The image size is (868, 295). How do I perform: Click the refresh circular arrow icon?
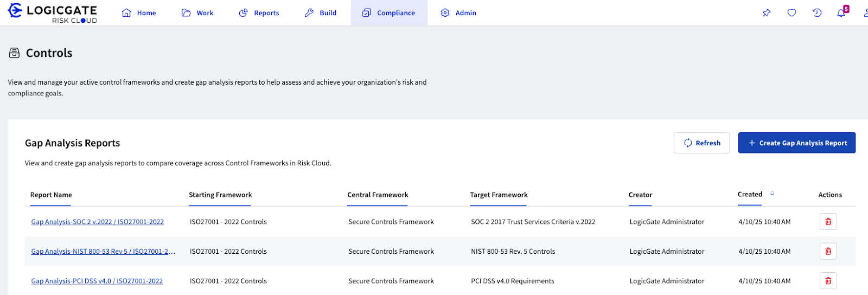pos(688,143)
